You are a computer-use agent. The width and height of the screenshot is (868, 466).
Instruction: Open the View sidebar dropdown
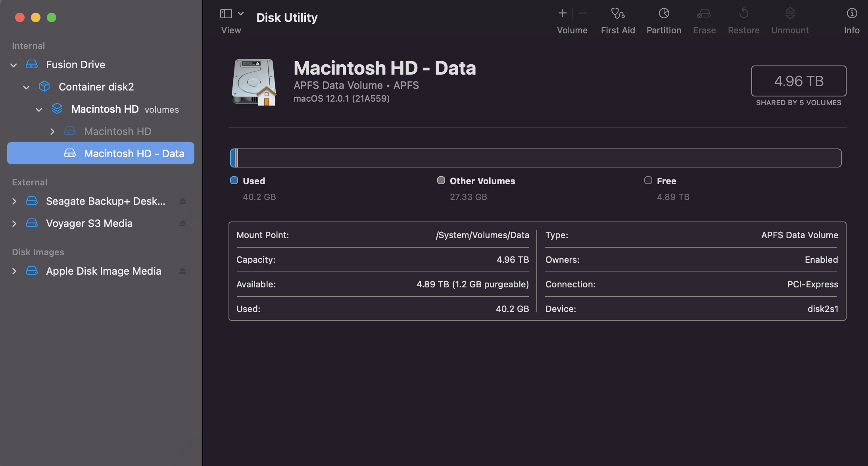pyautogui.click(x=240, y=13)
